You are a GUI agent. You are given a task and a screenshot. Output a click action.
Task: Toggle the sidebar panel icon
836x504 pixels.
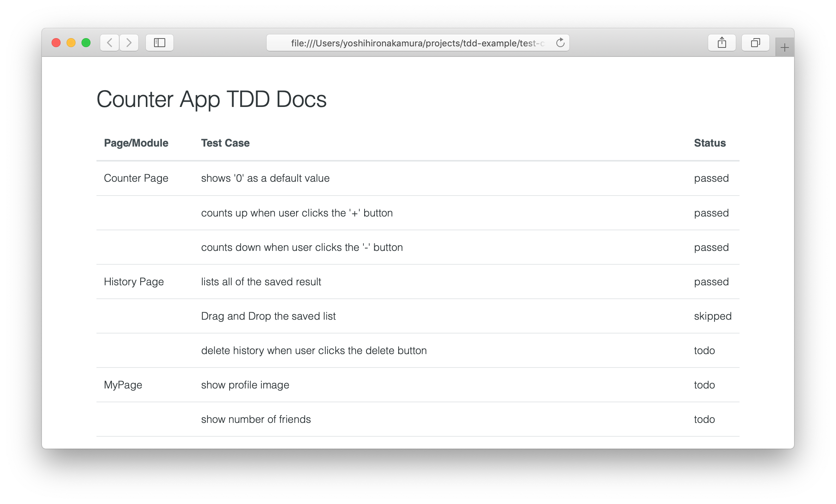point(160,43)
